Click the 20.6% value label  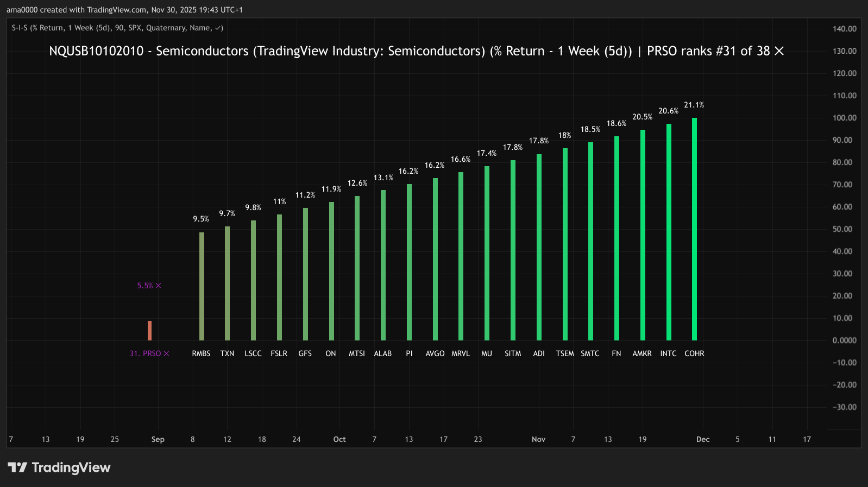tap(669, 111)
